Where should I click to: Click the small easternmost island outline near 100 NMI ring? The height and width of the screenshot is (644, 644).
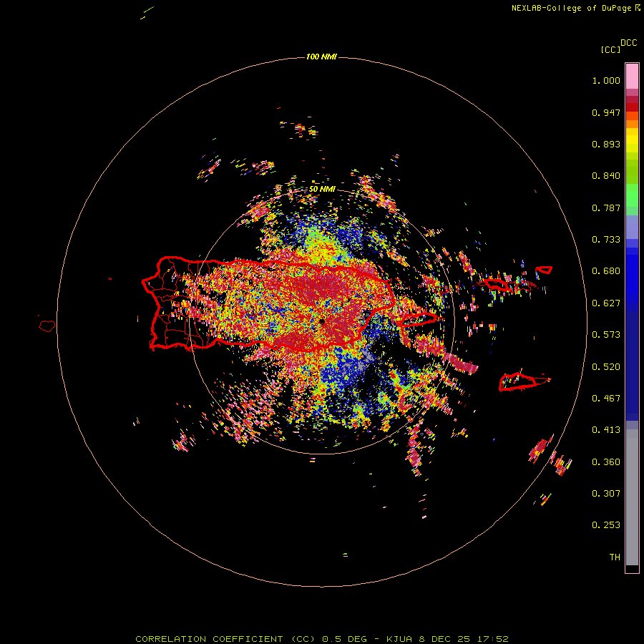click(544, 270)
